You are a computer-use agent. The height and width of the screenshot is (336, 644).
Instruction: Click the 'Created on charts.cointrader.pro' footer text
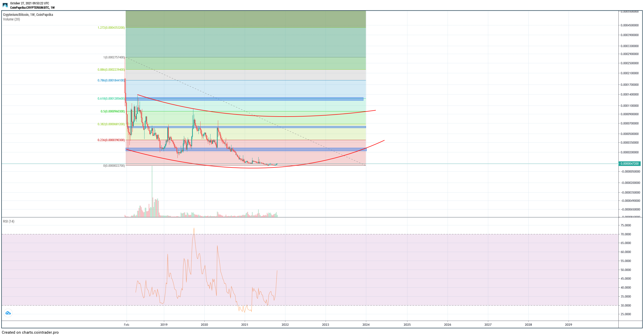coord(30,332)
